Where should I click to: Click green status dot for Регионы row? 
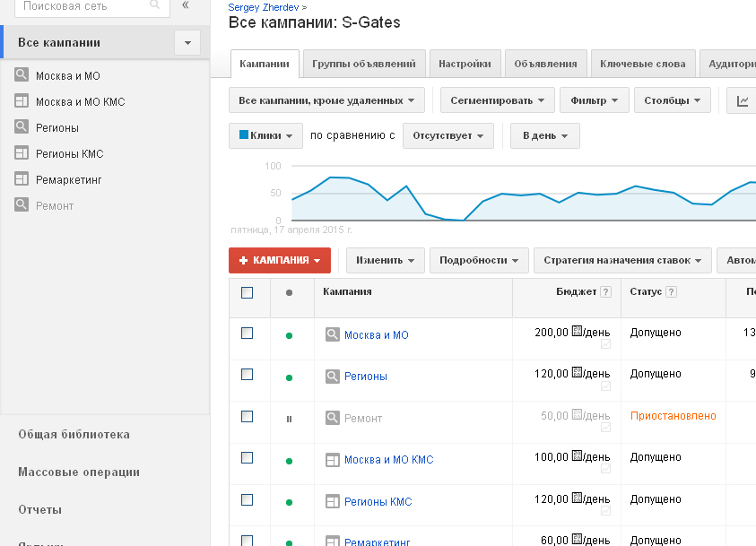click(290, 377)
